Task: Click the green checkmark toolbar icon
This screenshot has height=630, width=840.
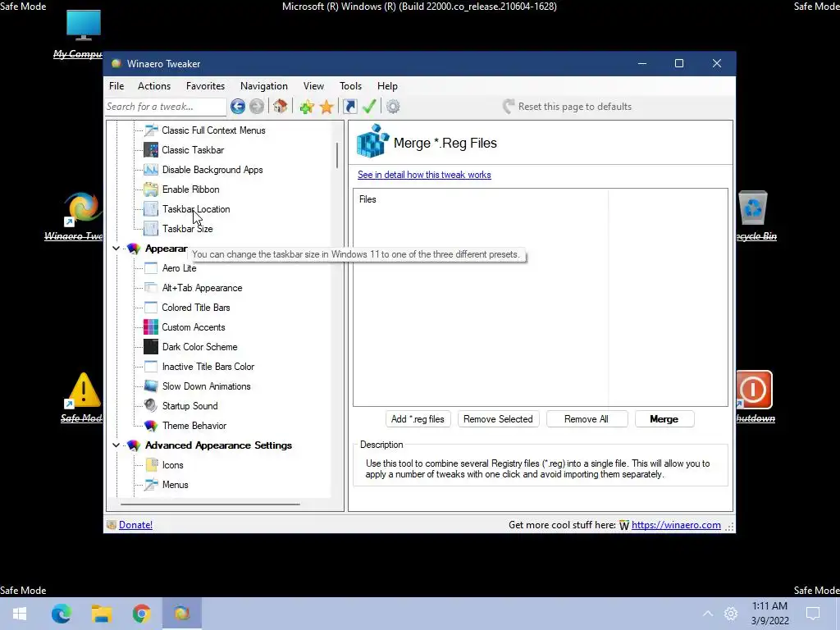Action: [x=369, y=106]
